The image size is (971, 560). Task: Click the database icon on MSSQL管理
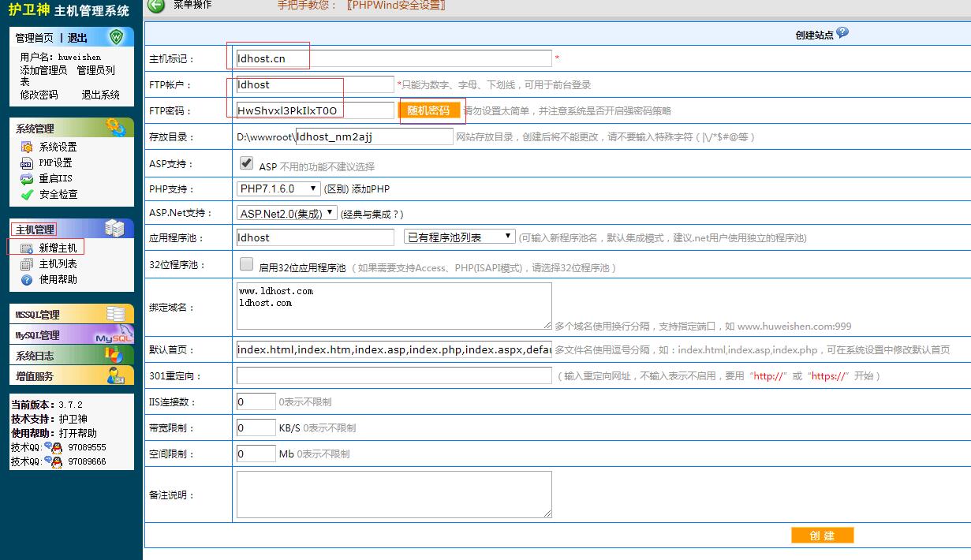coord(116,314)
